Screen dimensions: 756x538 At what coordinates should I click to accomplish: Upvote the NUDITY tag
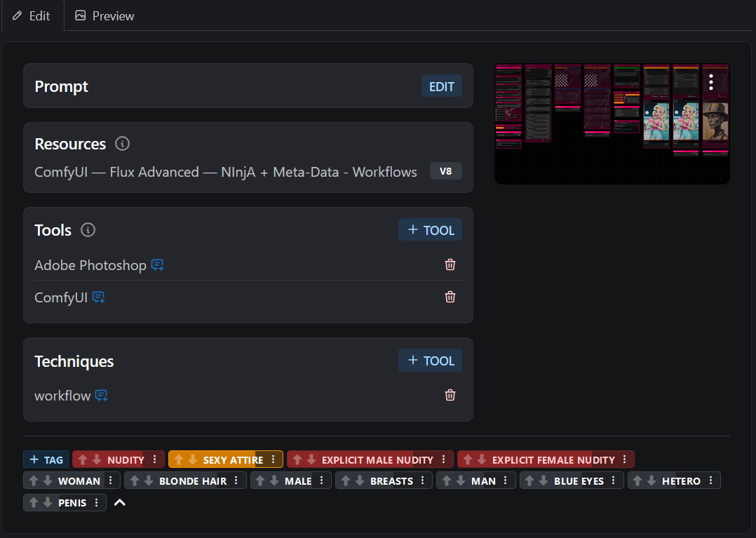83,460
